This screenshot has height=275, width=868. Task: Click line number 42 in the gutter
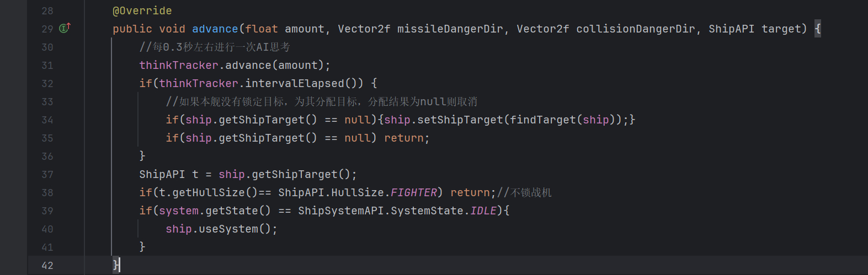47,266
